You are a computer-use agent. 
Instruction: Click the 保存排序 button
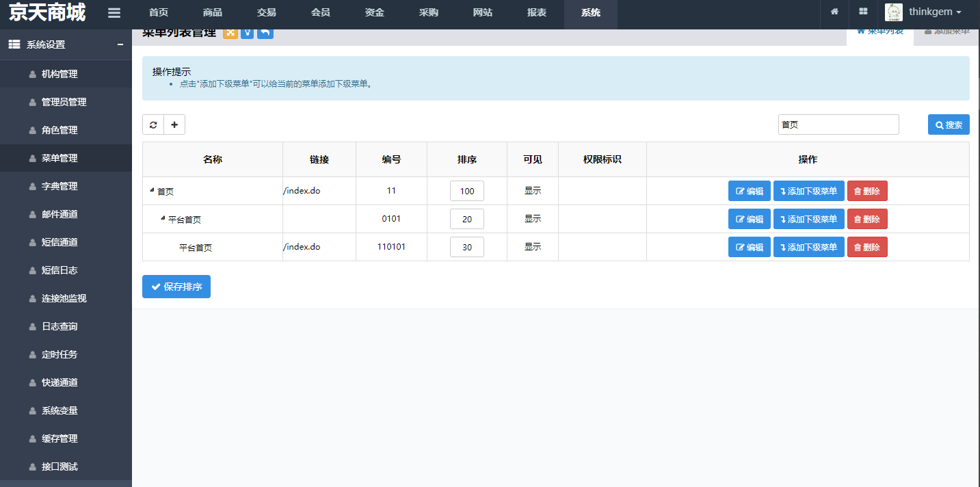point(176,287)
